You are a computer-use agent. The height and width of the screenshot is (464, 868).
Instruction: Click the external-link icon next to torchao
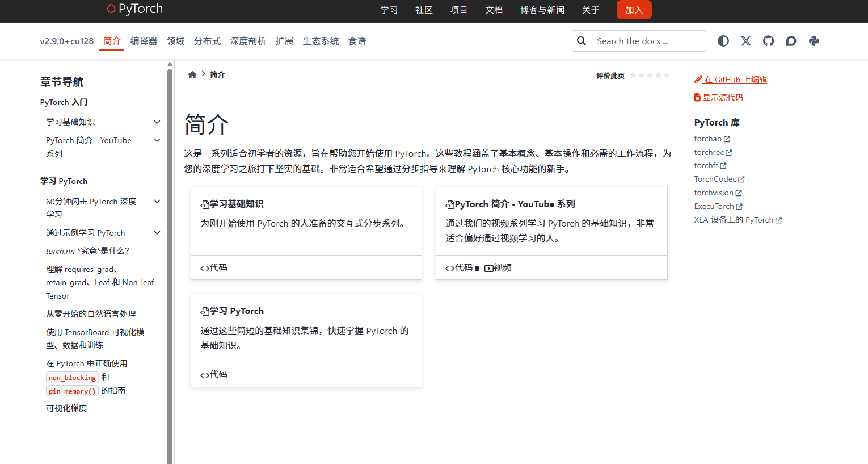[x=727, y=139]
